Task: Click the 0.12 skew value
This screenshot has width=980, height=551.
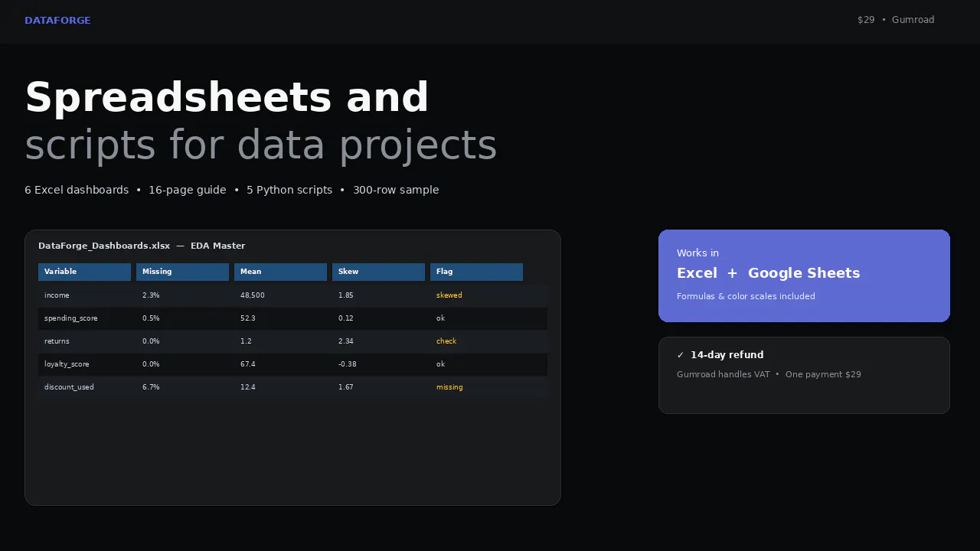Action: (x=346, y=318)
